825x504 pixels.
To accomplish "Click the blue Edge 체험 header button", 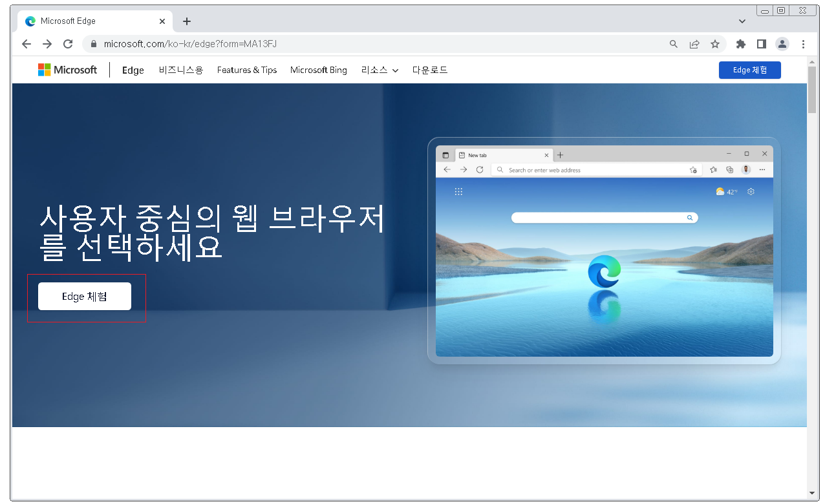I will (750, 70).
